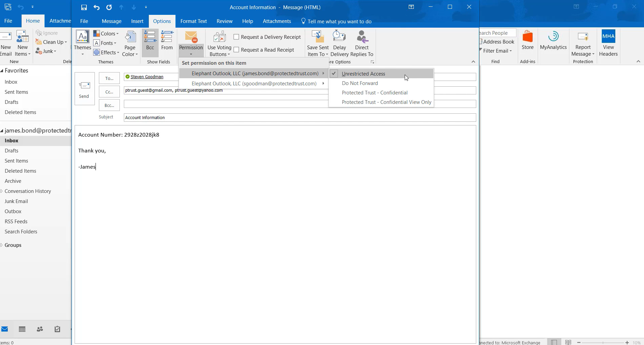Enable Request a Read Receipt

[264, 50]
